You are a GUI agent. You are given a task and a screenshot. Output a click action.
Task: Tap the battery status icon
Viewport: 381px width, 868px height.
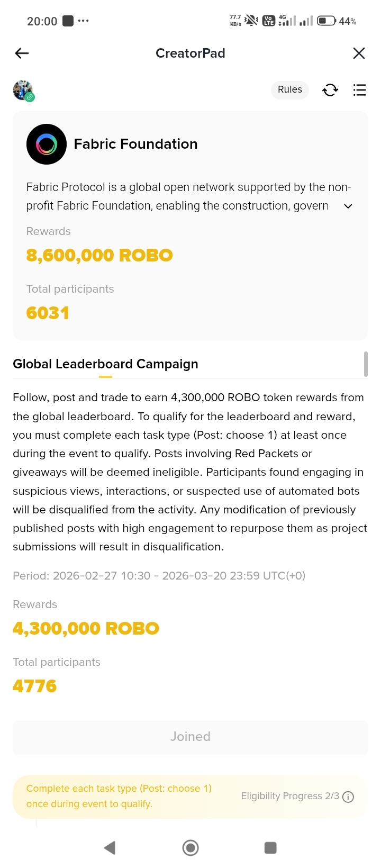coord(326,21)
